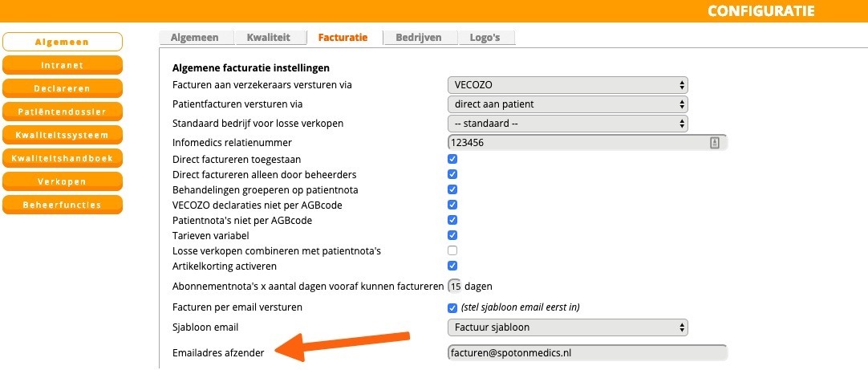Expand the Patientfacturen versturen via dropdown
The width and height of the screenshot is (868, 370).
567,104
